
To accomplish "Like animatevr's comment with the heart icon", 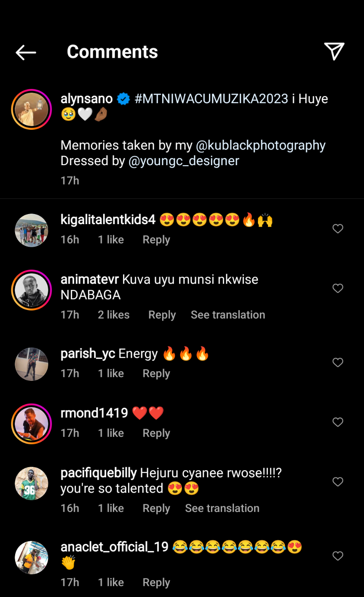I will [x=338, y=288].
